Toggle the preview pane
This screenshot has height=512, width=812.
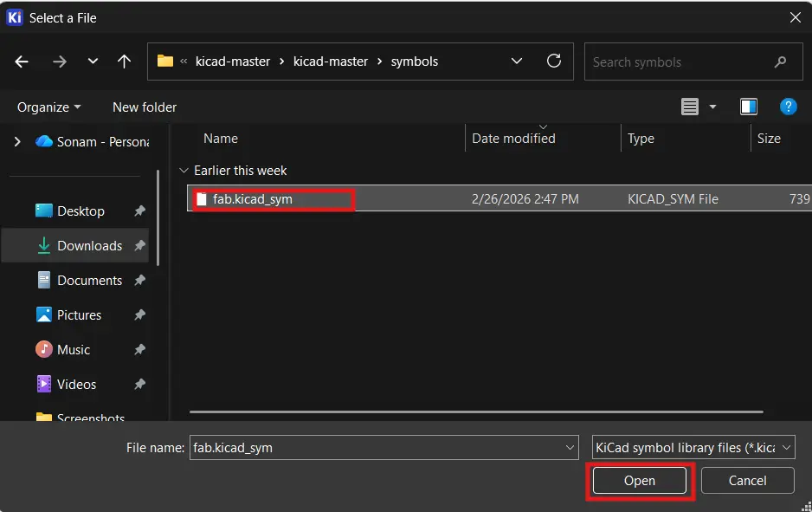coord(748,107)
